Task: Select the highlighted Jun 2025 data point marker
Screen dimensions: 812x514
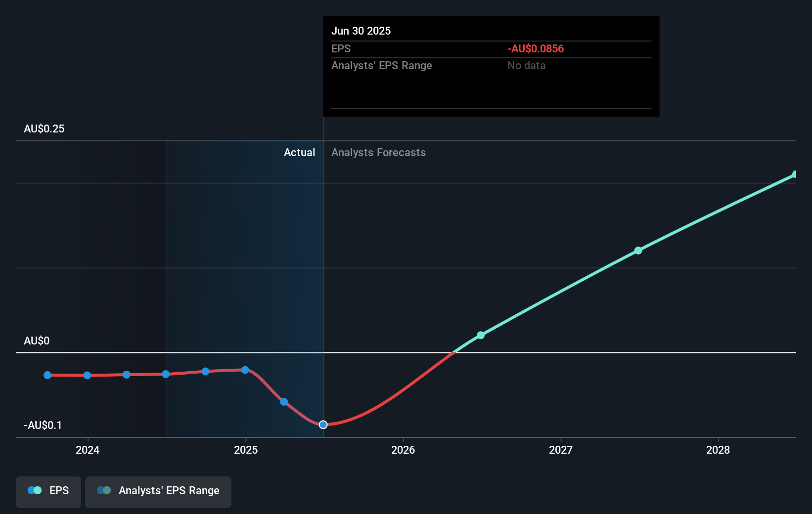Action: coord(323,425)
